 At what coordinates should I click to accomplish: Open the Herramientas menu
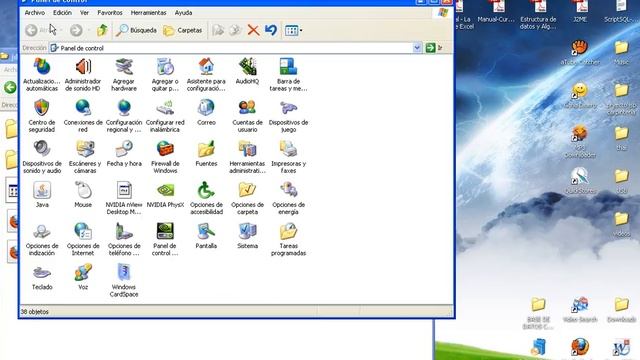149,13
